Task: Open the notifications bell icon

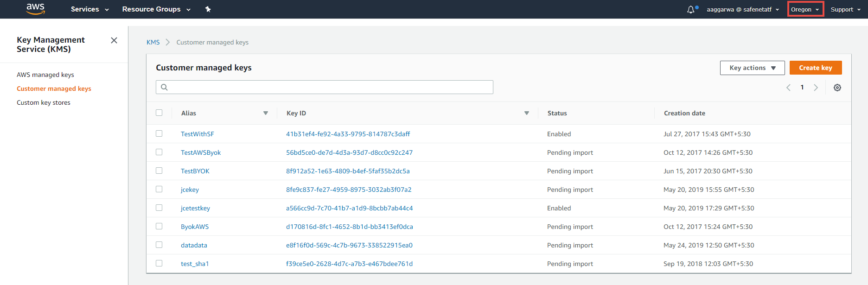Action: [x=691, y=9]
